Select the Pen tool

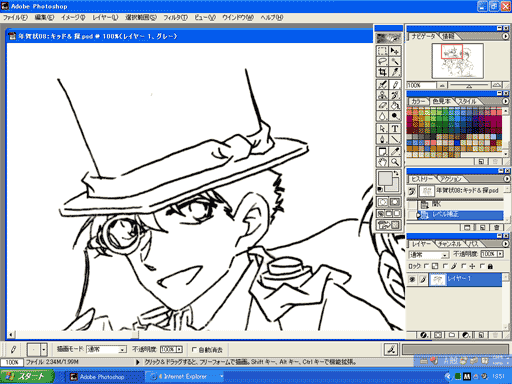tap(382, 139)
